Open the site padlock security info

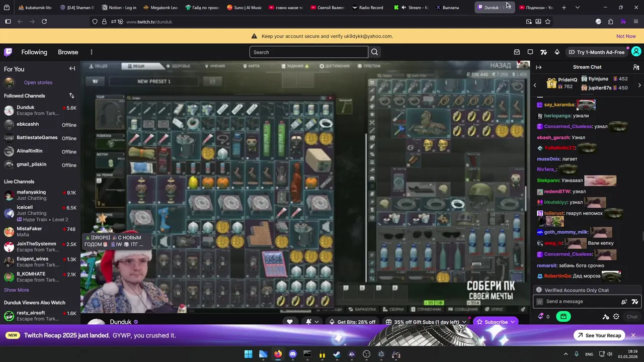click(x=104, y=22)
